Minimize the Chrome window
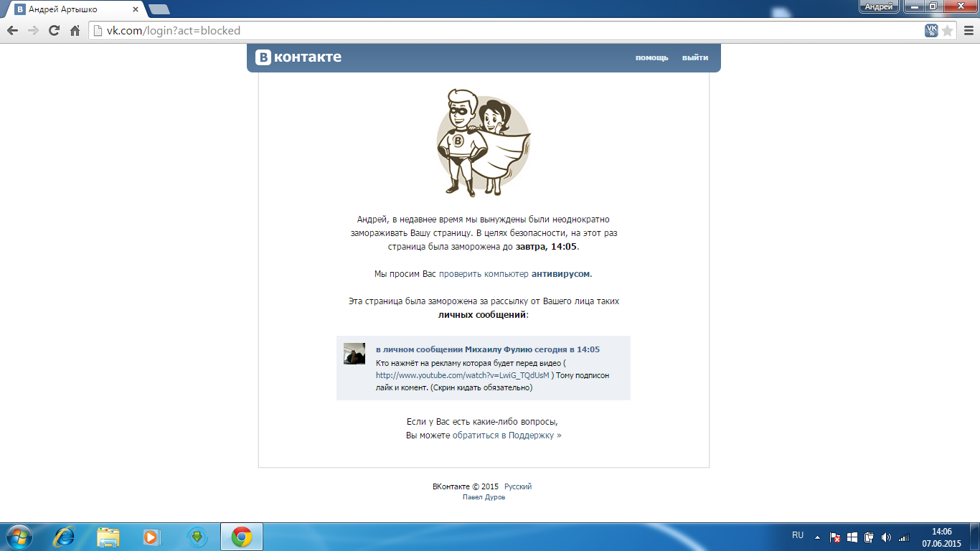 (x=914, y=6)
